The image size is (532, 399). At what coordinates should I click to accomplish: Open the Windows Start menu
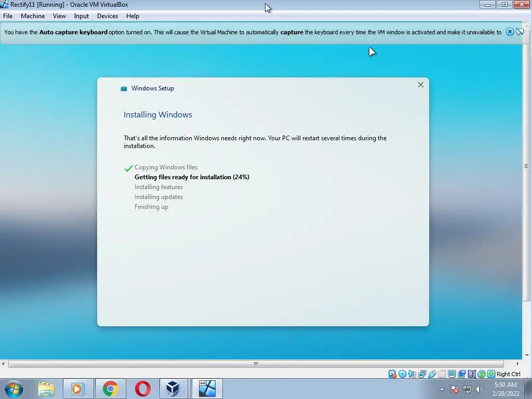tap(14, 389)
